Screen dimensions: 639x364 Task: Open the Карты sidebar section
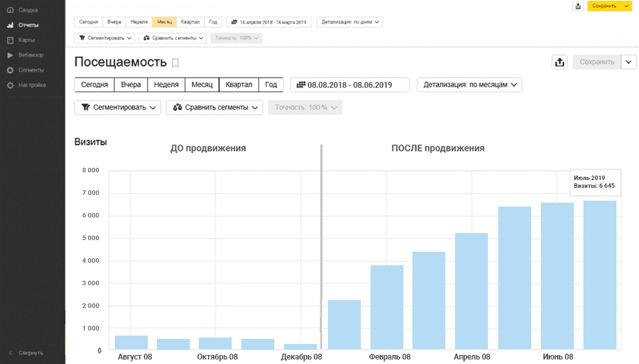click(26, 40)
